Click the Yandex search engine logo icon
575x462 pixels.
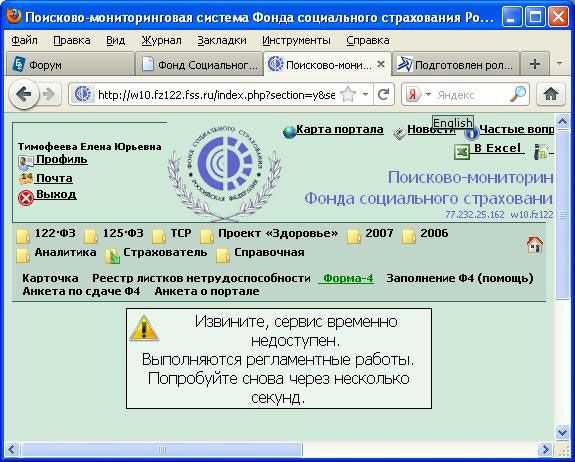413,95
